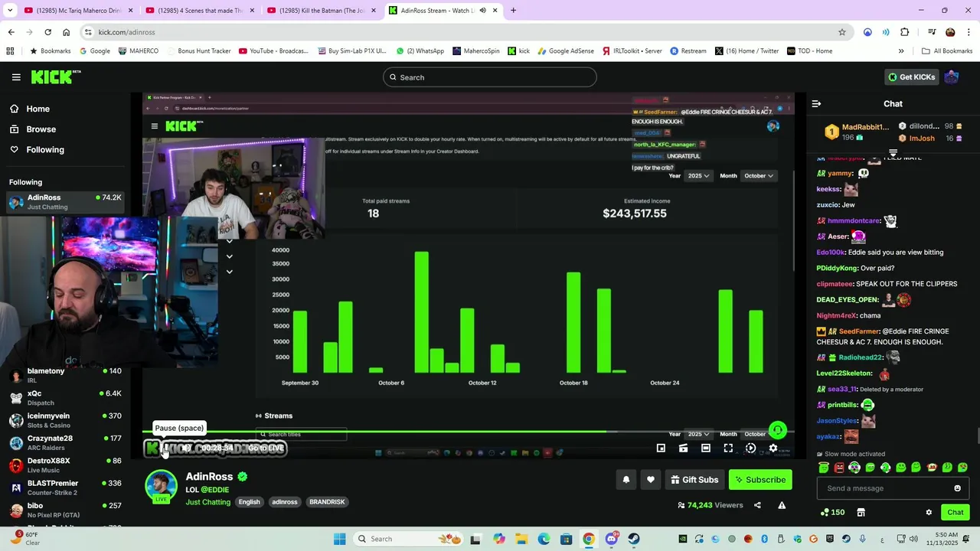Select the AdinRoss channel in the Following list
Image resolution: width=980 pixels, height=551 pixels.
[65, 202]
